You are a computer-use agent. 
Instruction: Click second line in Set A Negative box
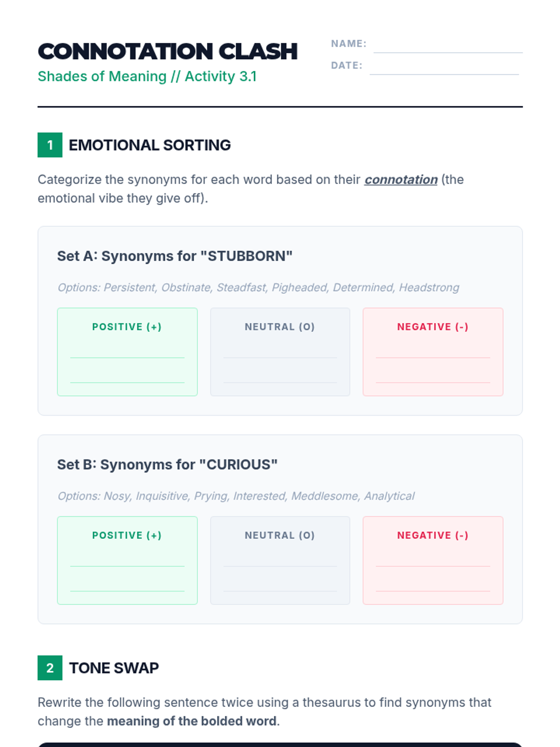[433, 377]
